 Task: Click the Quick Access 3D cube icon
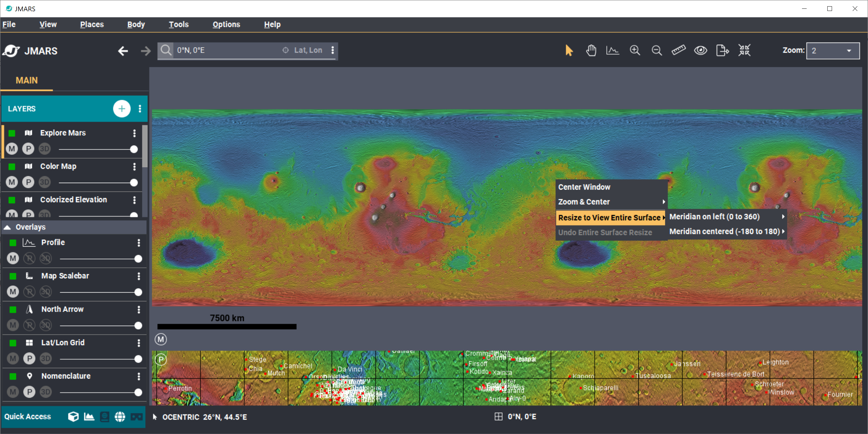73,416
